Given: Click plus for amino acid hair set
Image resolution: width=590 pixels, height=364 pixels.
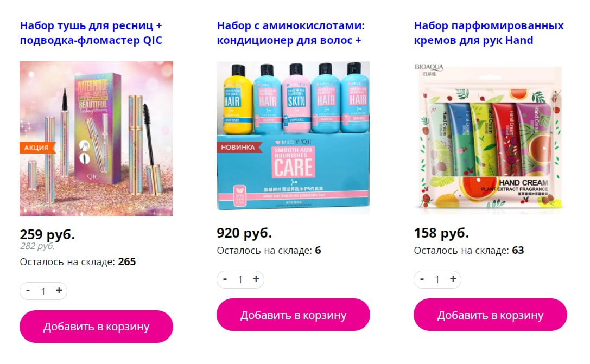Looking at the screenshot, I should [256, 279].
